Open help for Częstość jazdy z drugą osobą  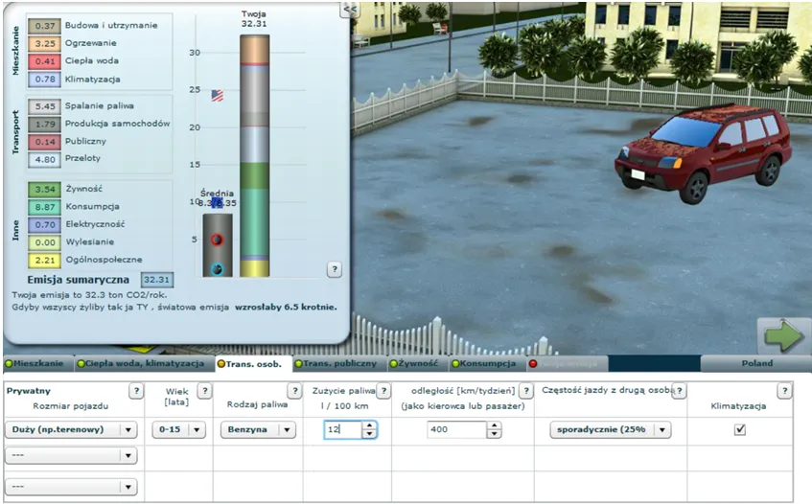pos(679,391)
